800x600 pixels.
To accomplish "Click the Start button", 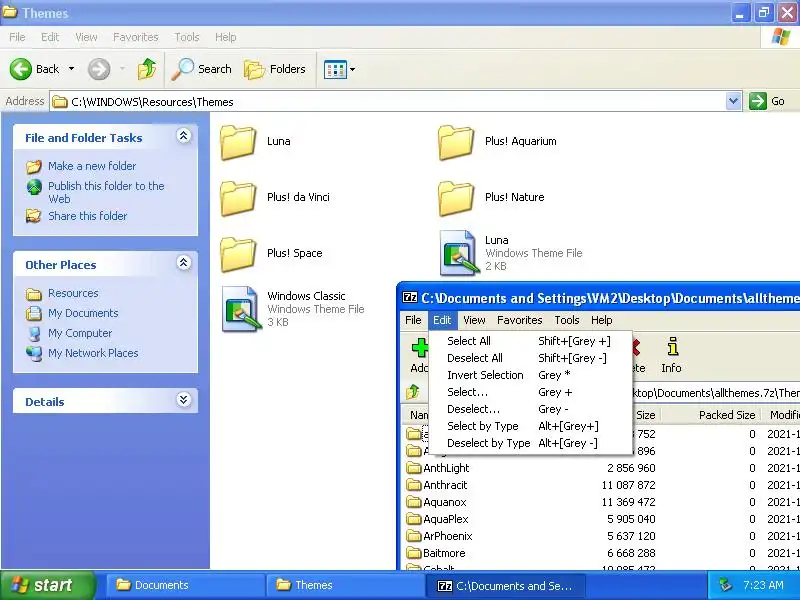I will 48,585.
